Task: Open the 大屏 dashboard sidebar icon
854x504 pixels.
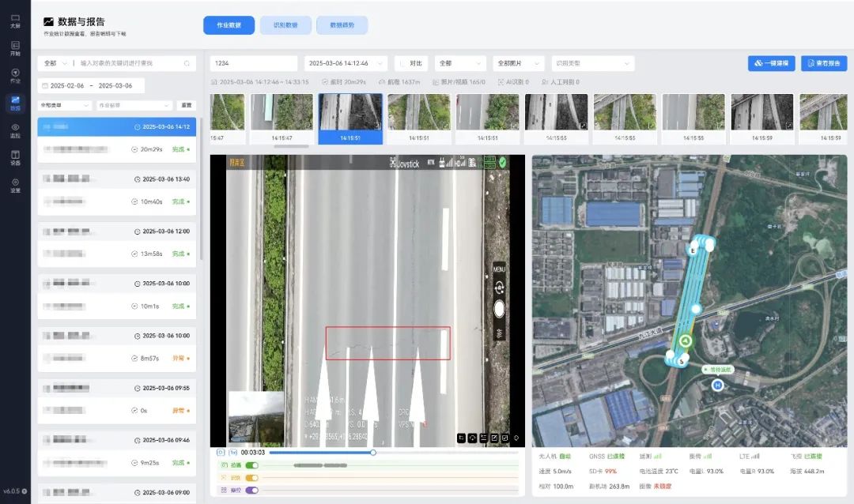Action: click(15, 21)
